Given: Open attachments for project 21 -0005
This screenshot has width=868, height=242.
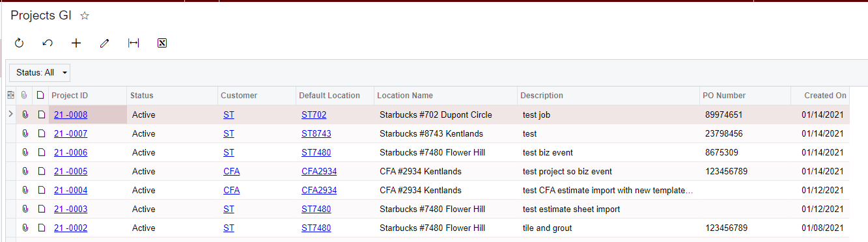Looking at the screenshot, I should click(25, 172).
